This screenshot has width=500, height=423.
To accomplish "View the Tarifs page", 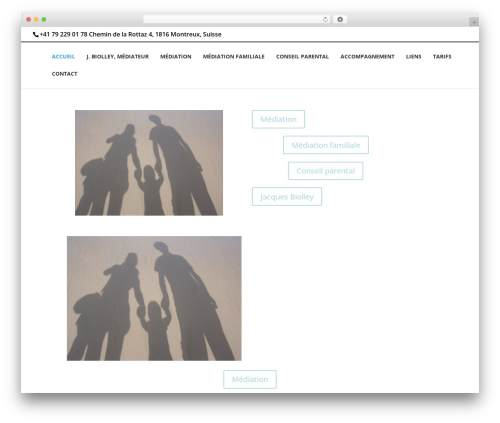I will pos(442,57).
